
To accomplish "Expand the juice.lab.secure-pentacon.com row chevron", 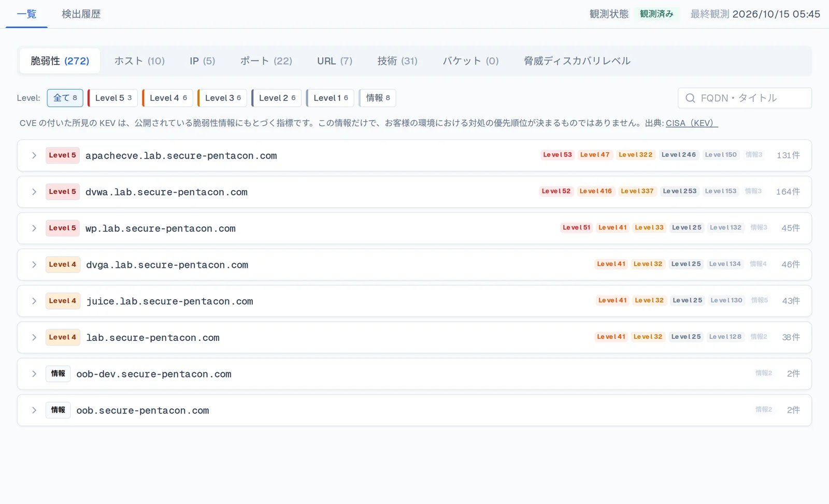I will pos(34,301).
